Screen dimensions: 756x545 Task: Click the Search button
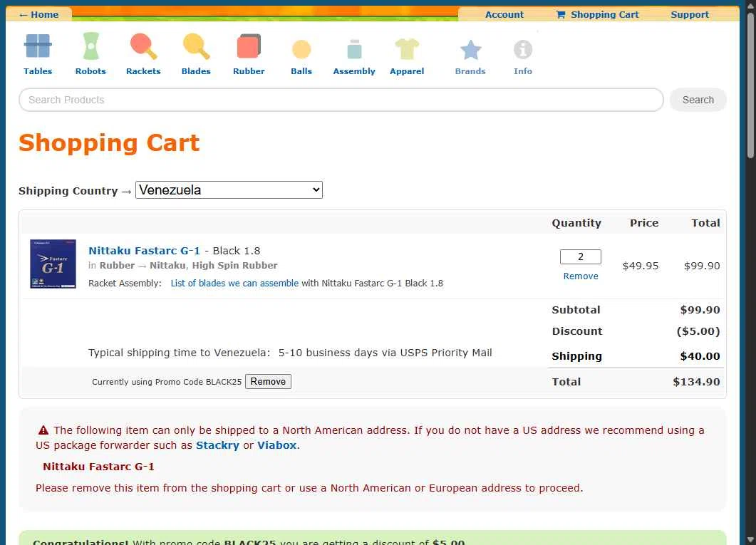pyautogui.click(x=698, y=100)
